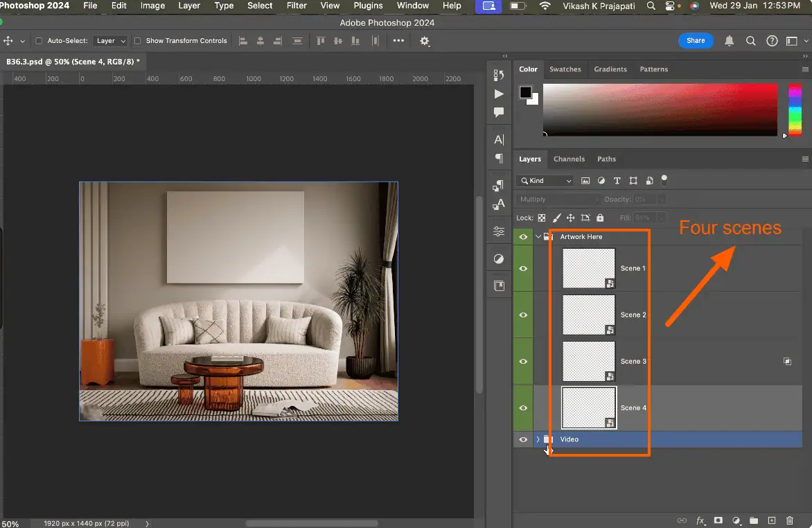Open the Kind filter dropdown
This screenshot has width=812, height=528.
(x=545, y=181)
